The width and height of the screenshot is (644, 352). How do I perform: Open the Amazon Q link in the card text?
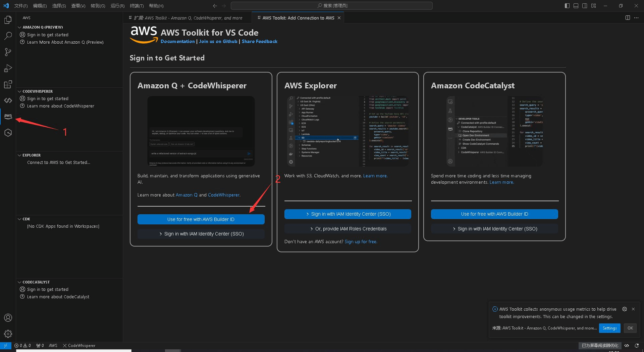[x=186, y=195]
